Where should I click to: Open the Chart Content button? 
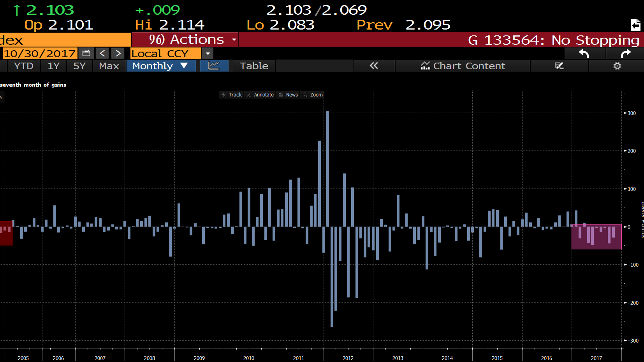coord(463,66)
